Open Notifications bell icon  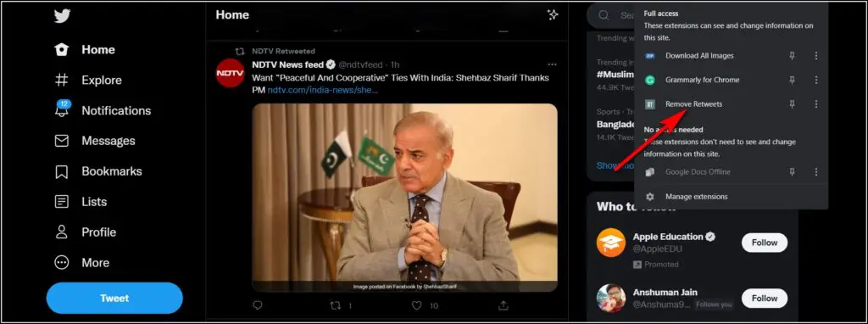[x=61, y=109]
